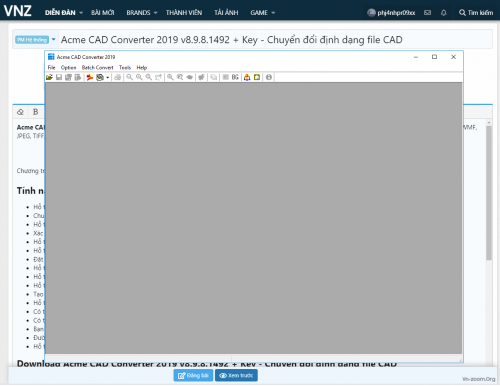Open the Batch Convert menu

click(98, 68)
